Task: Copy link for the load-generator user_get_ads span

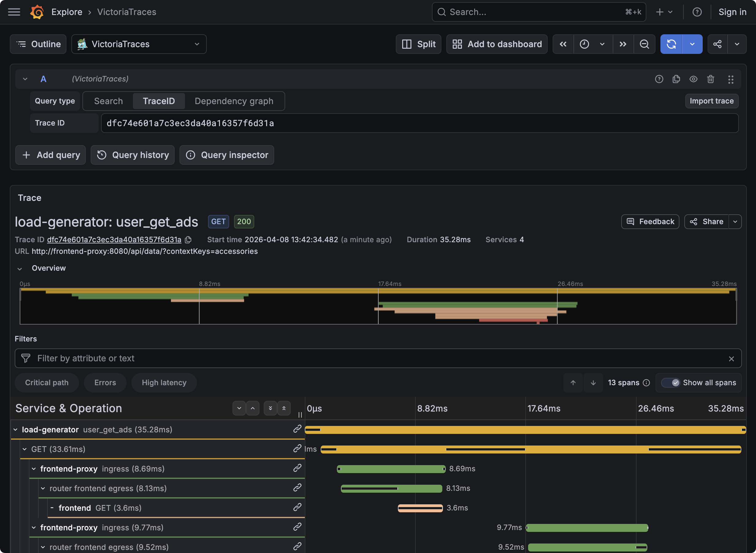Action: [297, 429]
